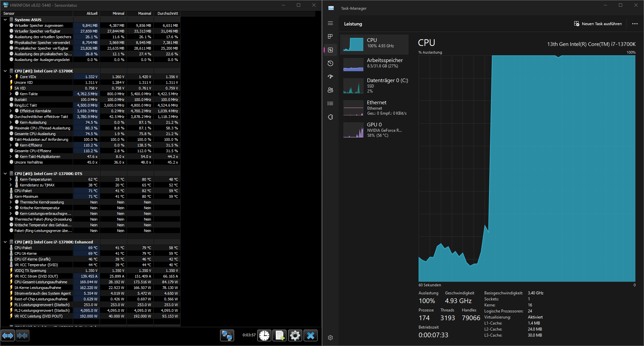Select Datenträger 0 (C:) performance entry
Viewport: 644px width, 346px height.
click(x=374, y=85)
